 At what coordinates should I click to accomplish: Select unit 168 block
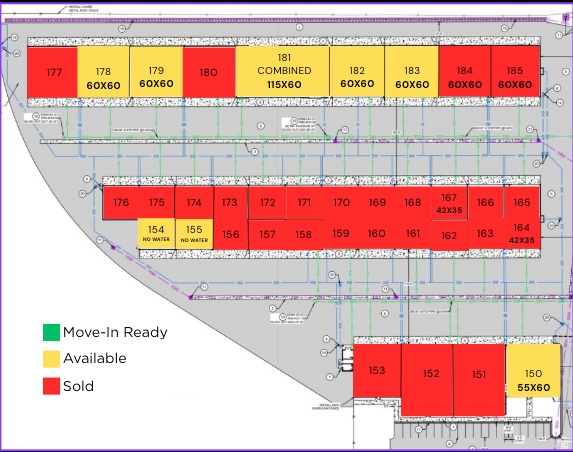pos(413,203)
